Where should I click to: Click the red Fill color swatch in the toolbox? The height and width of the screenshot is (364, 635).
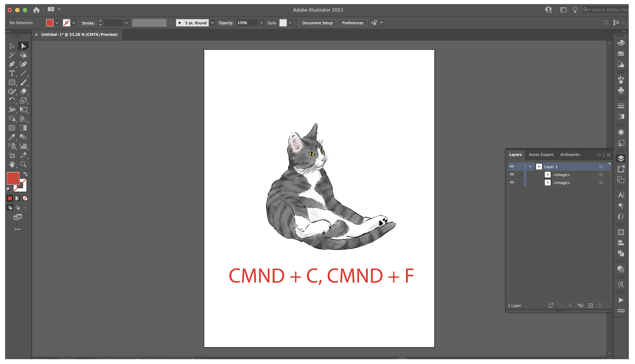click(x=13, y=178)
